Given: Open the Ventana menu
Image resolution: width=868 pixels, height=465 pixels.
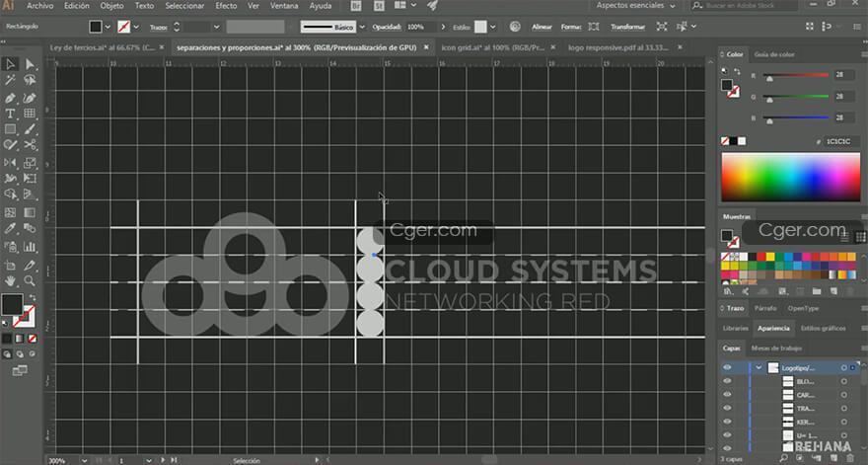Looking at the screenshot, I should click(x=284, y=6).
